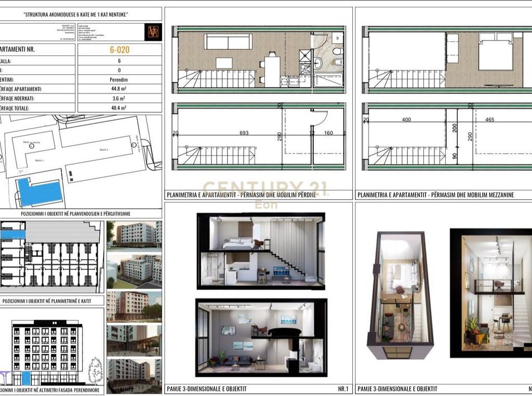The width and height of the screenshot is (532, 396).
Task: Click the PLANIMETRIA MEZZANINE caption label
Action: point(436,195)
